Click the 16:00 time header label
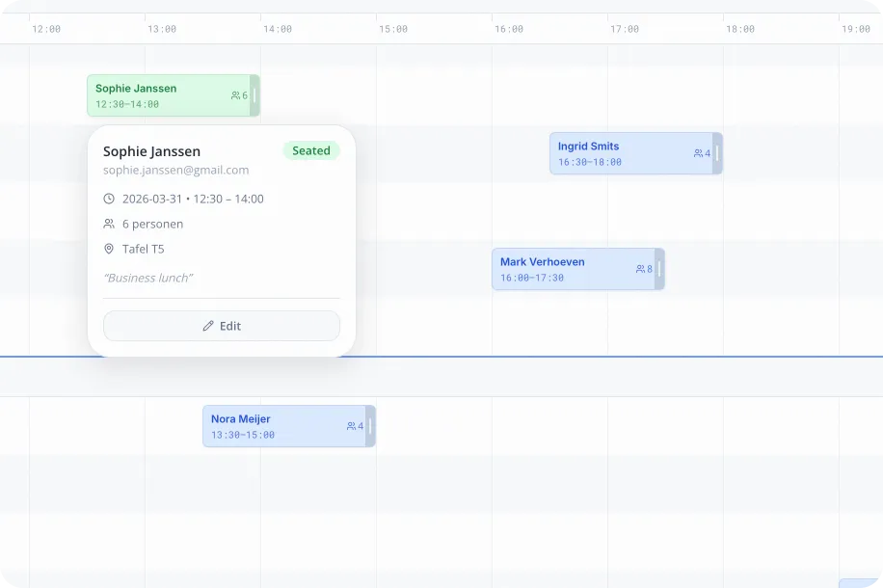883x588 pixels. coord(509,29)
